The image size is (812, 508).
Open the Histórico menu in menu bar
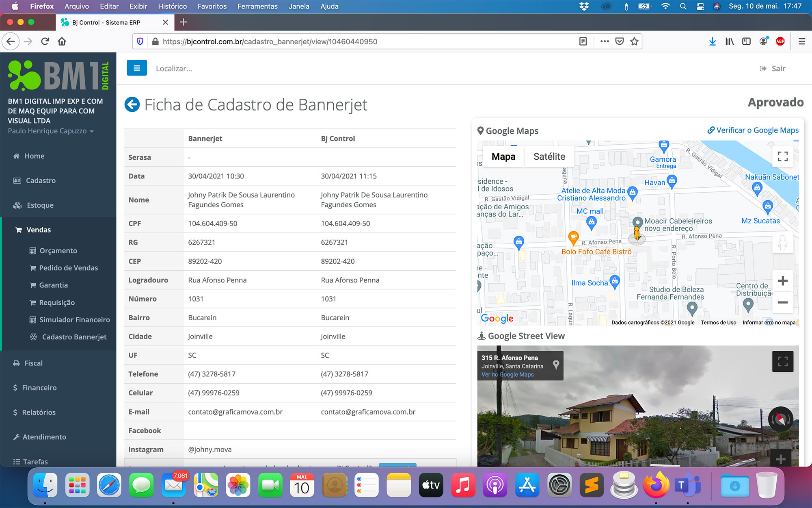click(x=172, y=6)
